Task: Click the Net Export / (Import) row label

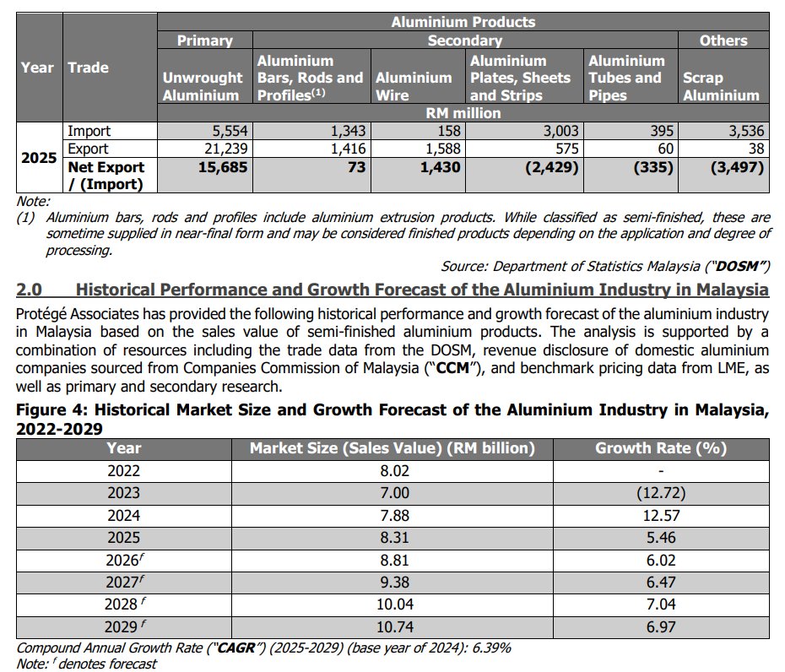Action: 106,176
